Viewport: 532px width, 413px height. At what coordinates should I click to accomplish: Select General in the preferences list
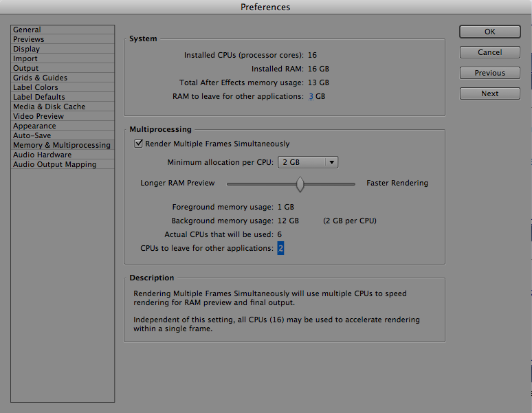coord(27,30)
